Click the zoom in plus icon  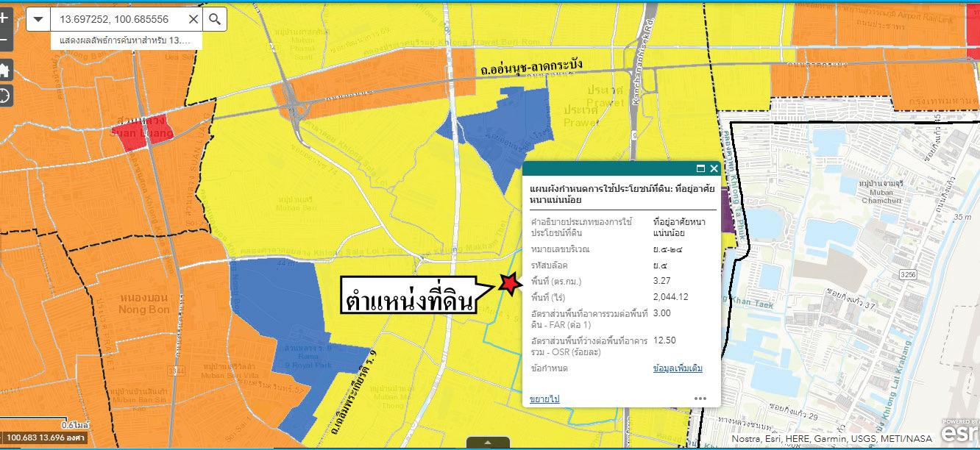tap(4, 18)
